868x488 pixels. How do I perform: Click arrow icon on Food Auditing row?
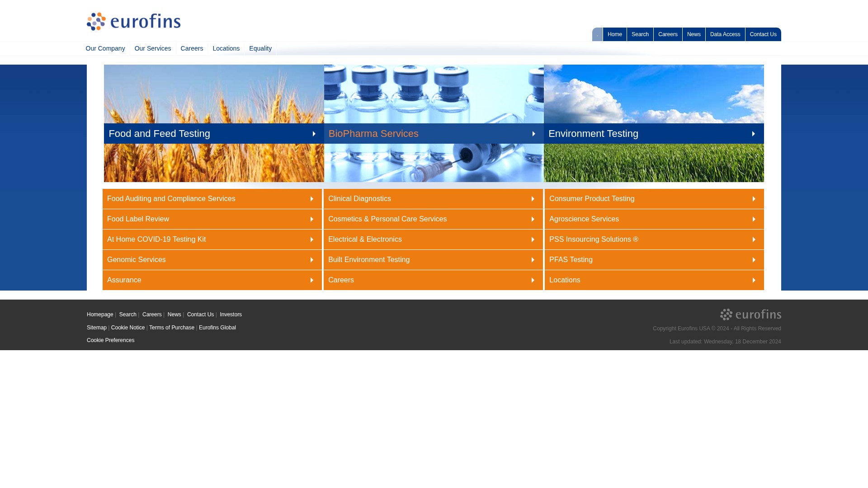(311, 199)
